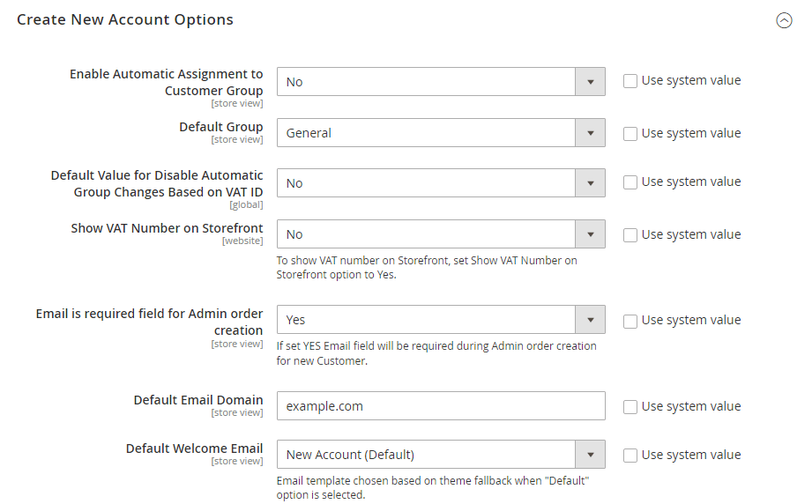812x504 pixels.
Task: Toggle Use system value for Email required field
Action: [630, 321]
